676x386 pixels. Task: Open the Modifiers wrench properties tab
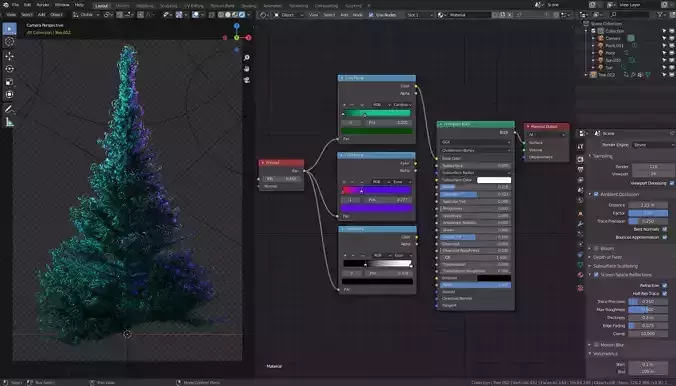click(x=580, y=224)
